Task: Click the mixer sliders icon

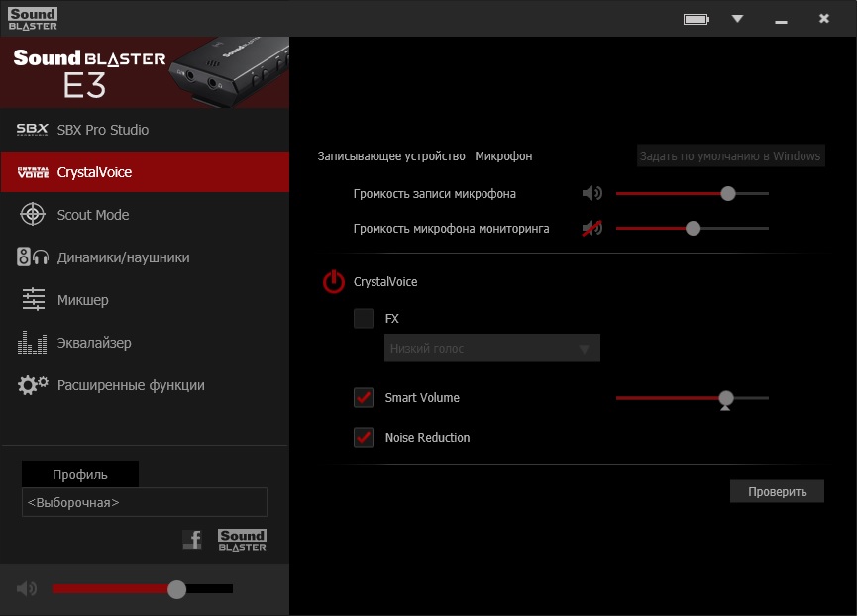Action: click(x=34, y=299)
